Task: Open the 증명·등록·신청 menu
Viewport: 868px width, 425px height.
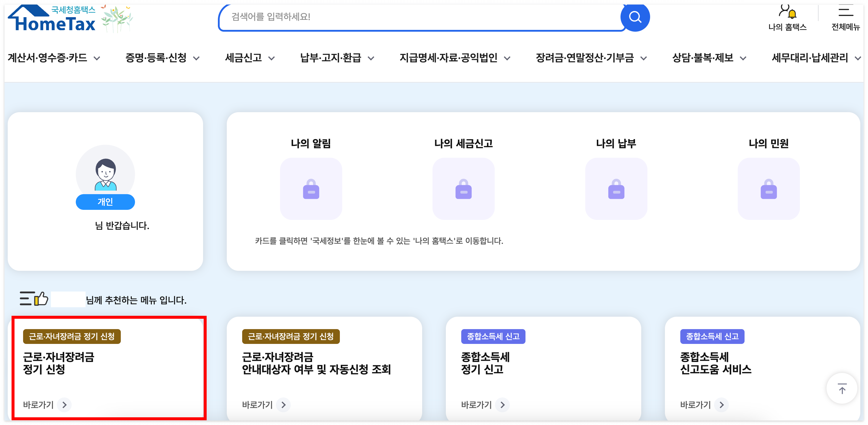Action: pos(156,58)
